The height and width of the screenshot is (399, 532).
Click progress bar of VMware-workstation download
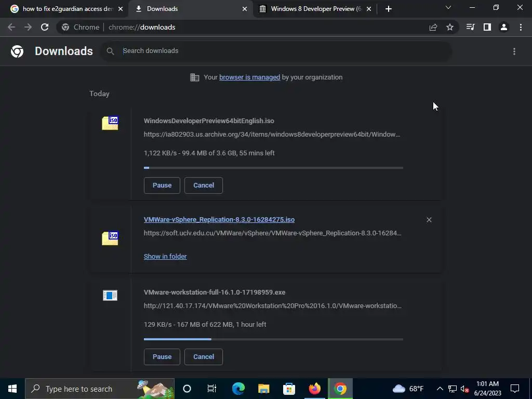point(273,339)
